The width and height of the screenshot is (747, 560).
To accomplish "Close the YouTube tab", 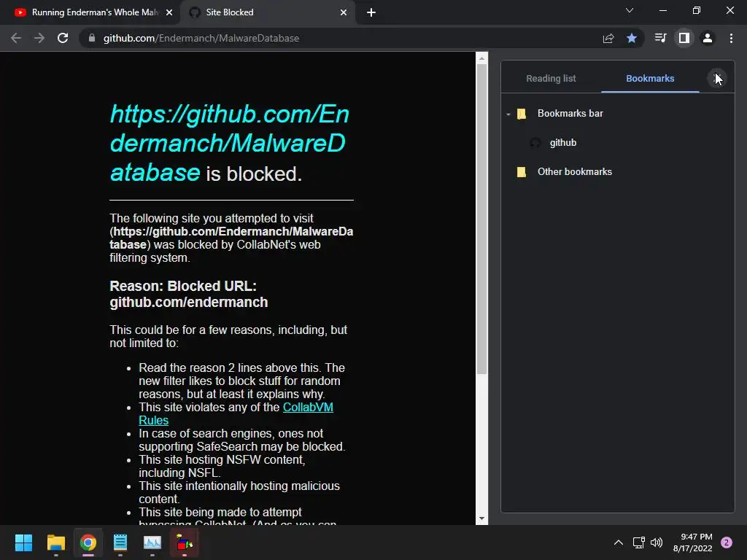I will pos(169,13).
